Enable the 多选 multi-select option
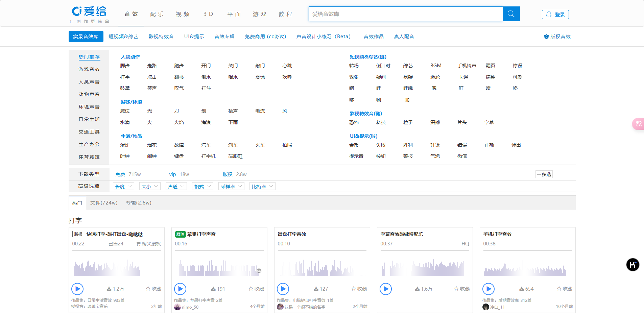The height and width of the screenshot is (314, 644). 544,174
